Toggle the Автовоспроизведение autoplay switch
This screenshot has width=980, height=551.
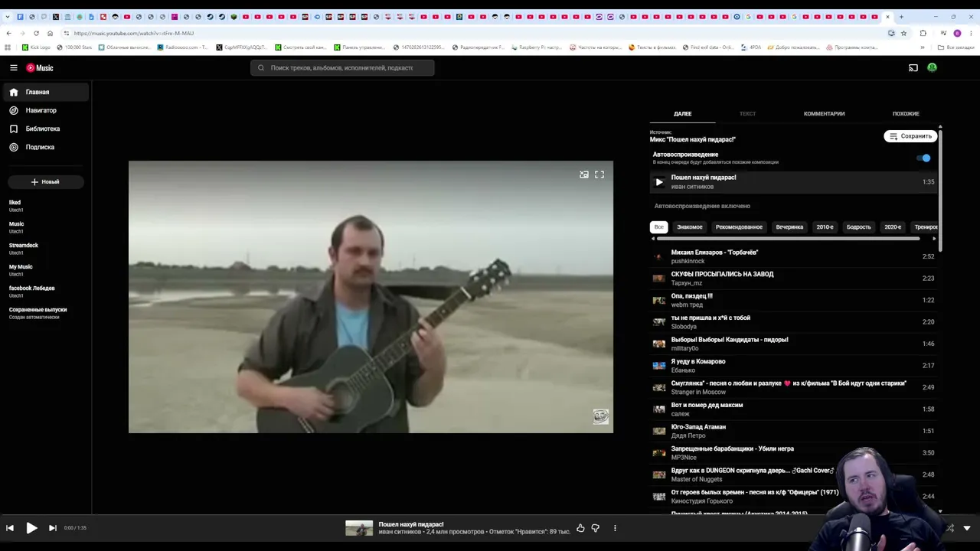pos(923,158)
